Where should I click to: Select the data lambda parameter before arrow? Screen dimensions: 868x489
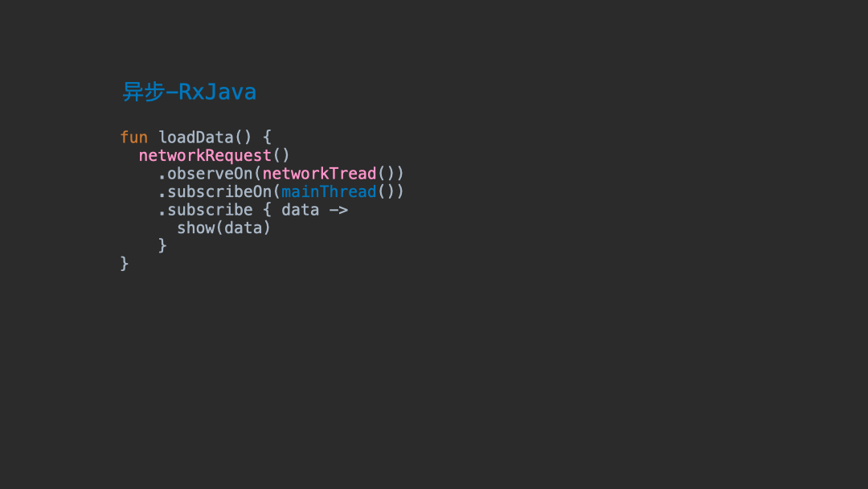(x=300, y=210)
